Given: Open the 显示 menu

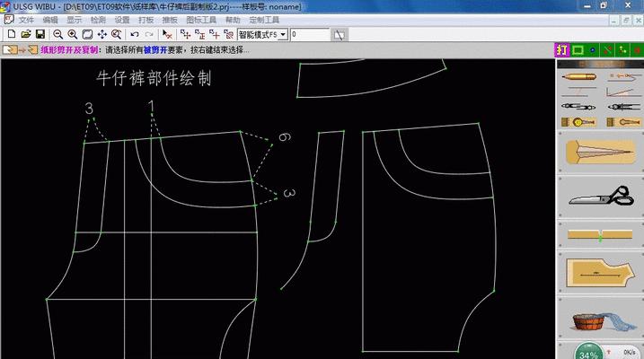Looking at the screenshot, I should 75,20.
